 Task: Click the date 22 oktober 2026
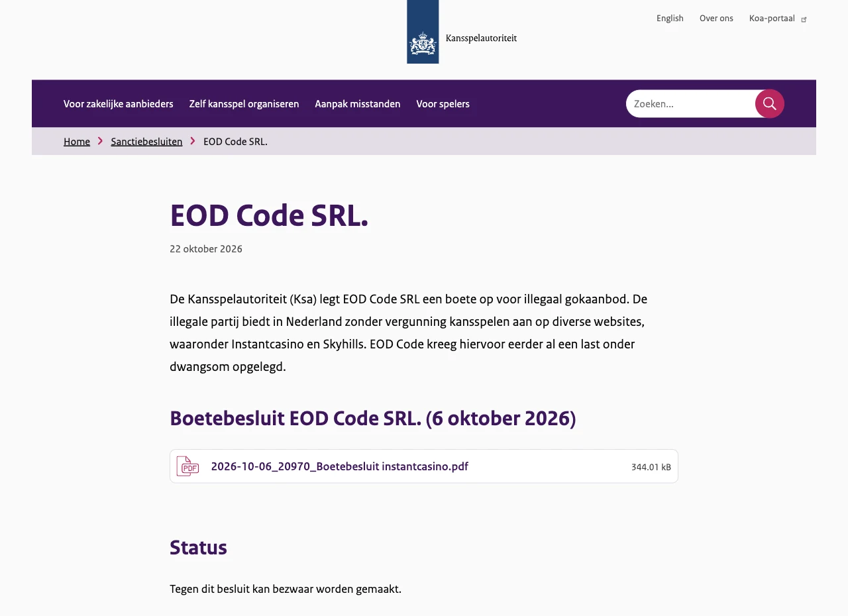pos(206,249)
